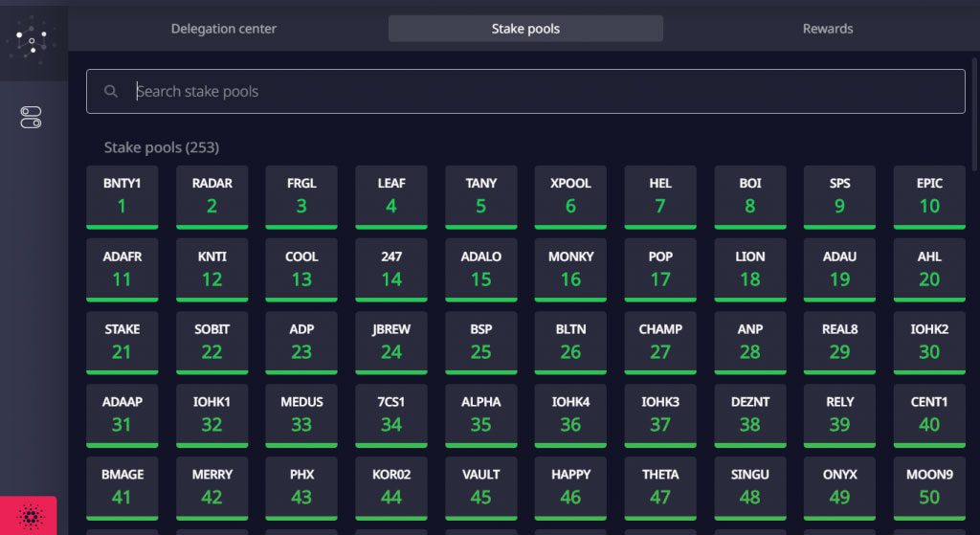Focus the Search stake pools field

(525, 91)
